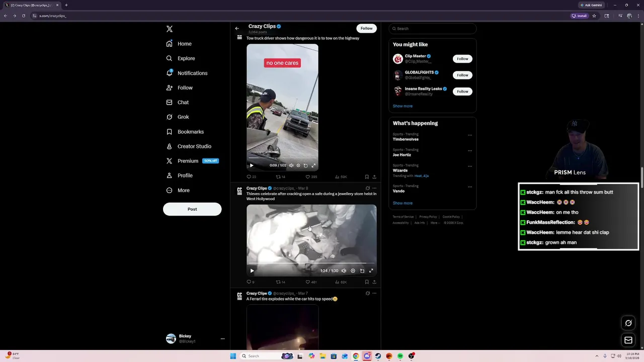
Task: Open Follow item in sidebar
Action: click(x=180, y=87)
